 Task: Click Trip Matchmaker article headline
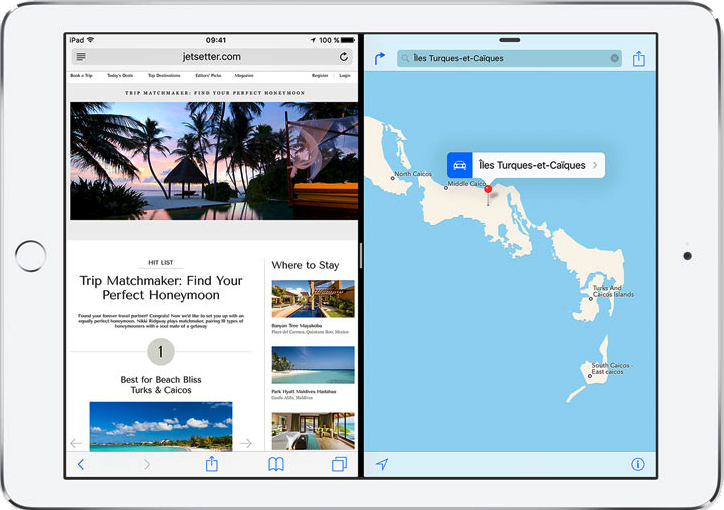161,288
